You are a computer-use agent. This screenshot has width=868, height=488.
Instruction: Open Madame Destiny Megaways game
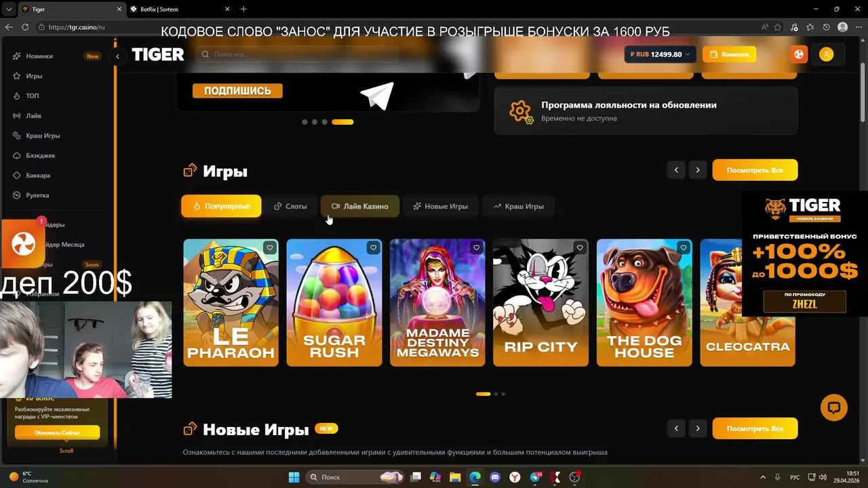(437, 302)
